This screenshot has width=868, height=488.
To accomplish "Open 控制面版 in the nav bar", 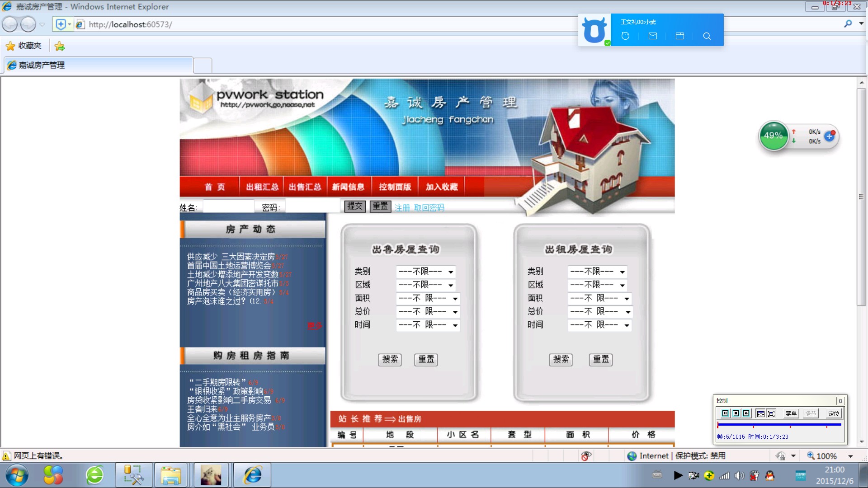I will 395,187.
